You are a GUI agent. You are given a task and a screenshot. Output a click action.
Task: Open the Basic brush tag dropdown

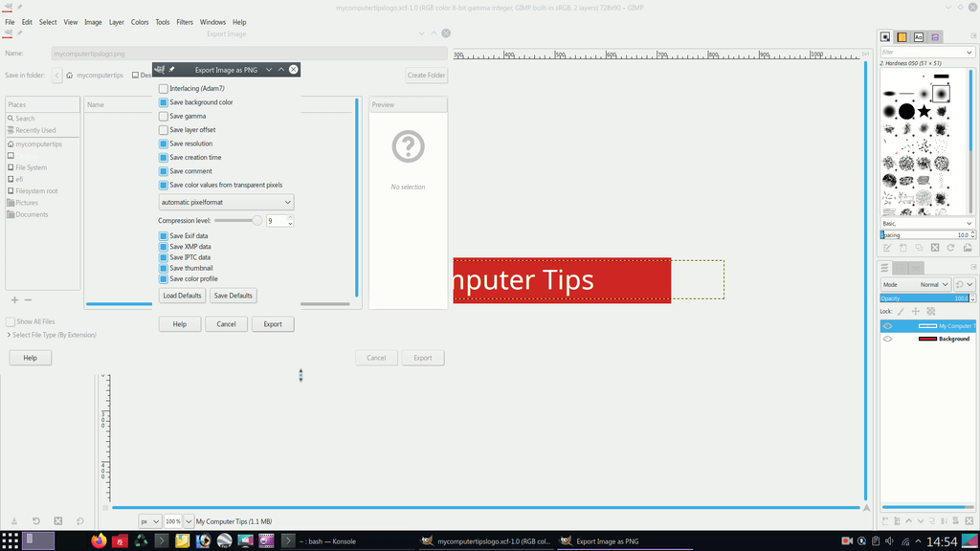tap(927, 223)
